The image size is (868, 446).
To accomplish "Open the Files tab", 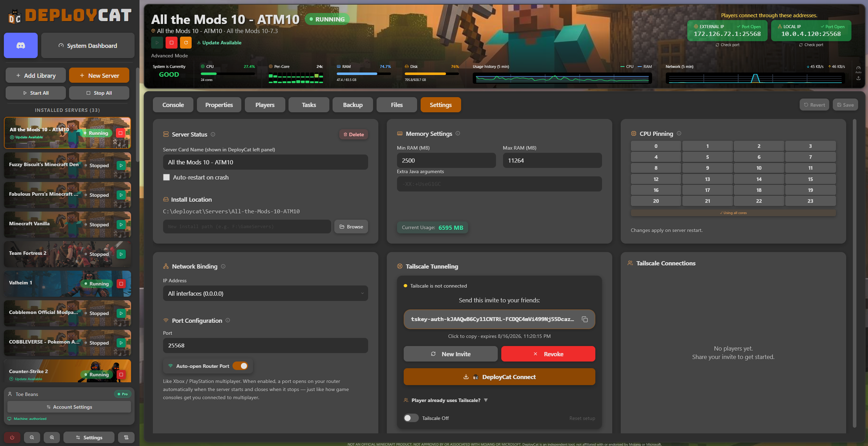I will click(x=397, y=105).
